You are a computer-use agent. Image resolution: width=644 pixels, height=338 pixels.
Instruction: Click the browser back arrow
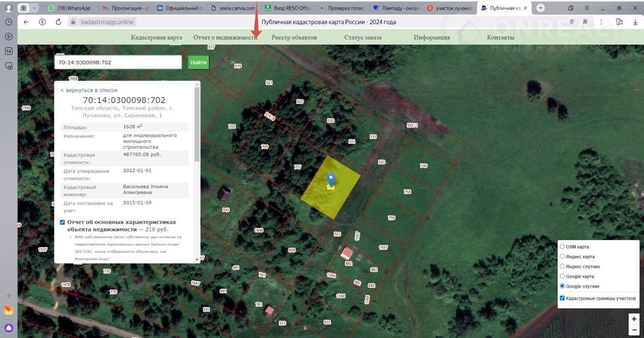click(27, 22)
